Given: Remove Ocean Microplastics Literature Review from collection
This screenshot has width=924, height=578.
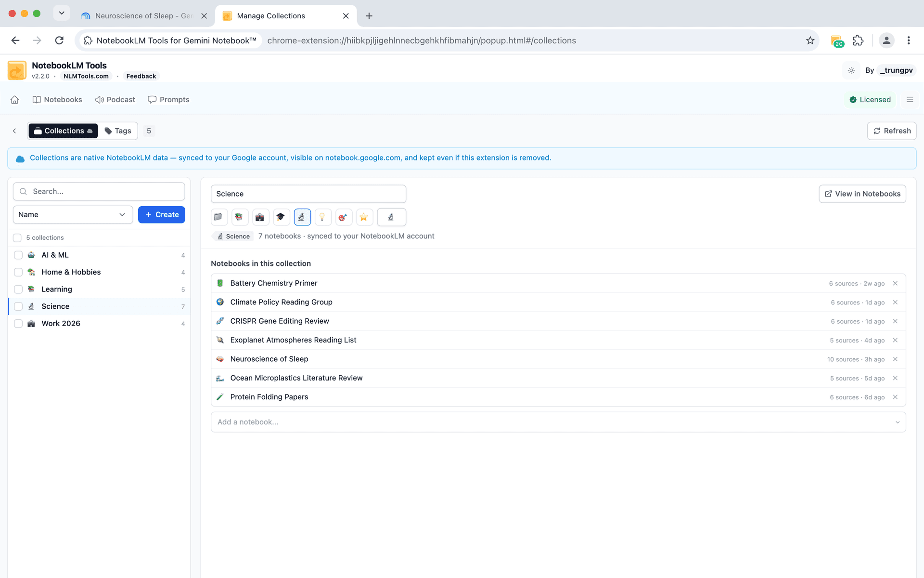Looking at the screenshot, I should [895, 378].
